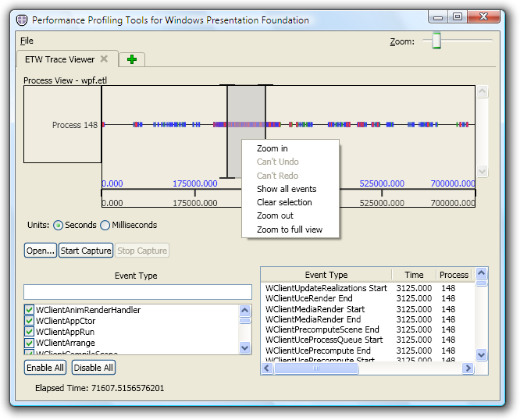Click event type list scroll up arrow
The height and width of the screenshot is (420, 520).
point(244,310)
